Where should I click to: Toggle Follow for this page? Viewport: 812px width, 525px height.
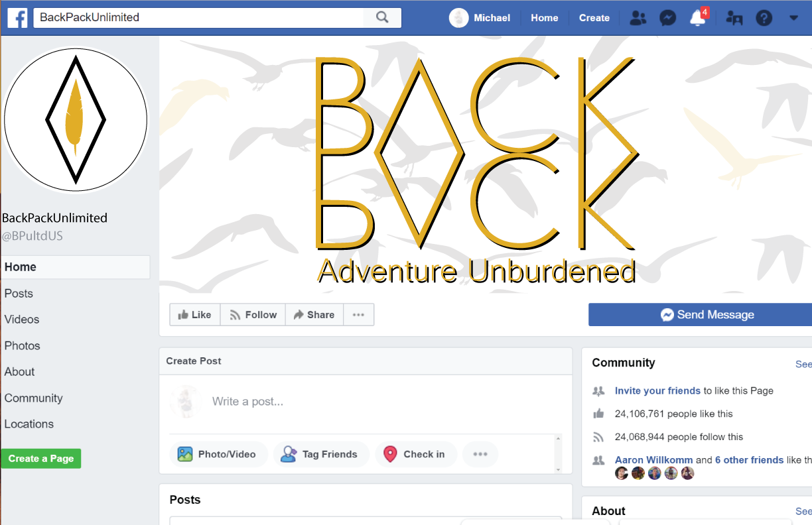coord(253,315)
